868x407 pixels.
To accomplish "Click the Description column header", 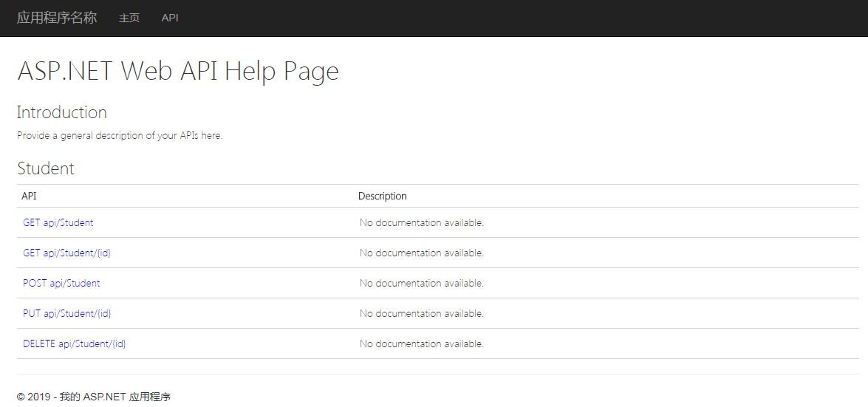I will 383,196.
